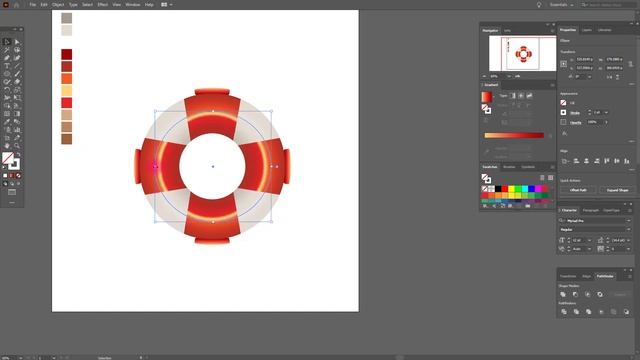640x360 pixels.
Task: Switch to the Swatches tab
Action: 490,167
